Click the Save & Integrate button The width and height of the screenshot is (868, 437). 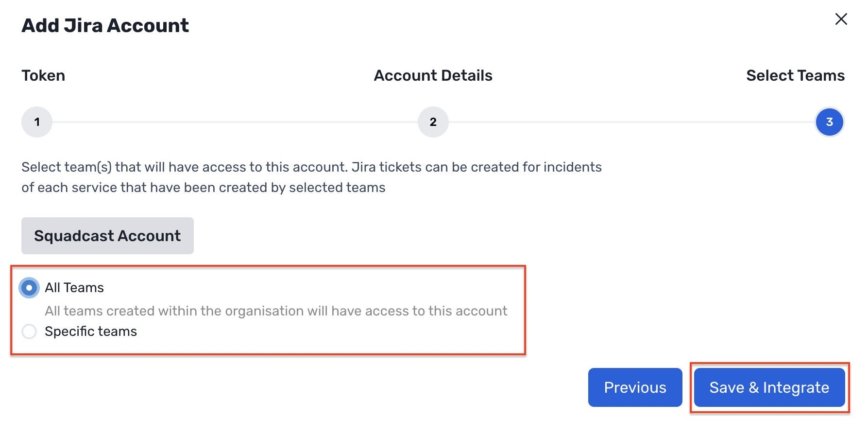[x=769, y=387]
